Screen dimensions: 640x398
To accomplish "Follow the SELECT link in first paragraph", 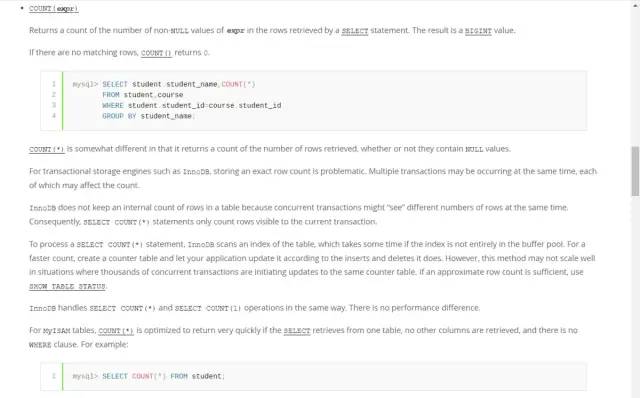I will (355, 31).
